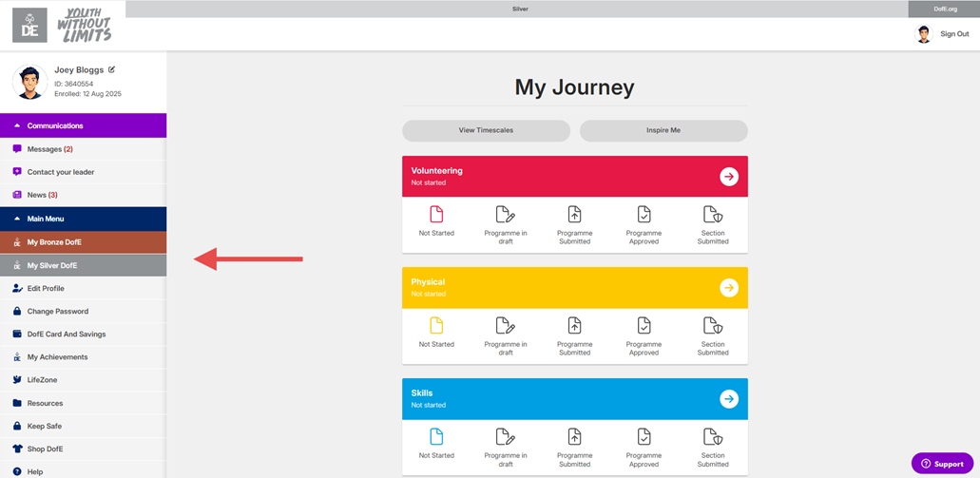The image size is (980, 478).
Task: Click the Physical Not Started document icon
Action: [436, 326]
